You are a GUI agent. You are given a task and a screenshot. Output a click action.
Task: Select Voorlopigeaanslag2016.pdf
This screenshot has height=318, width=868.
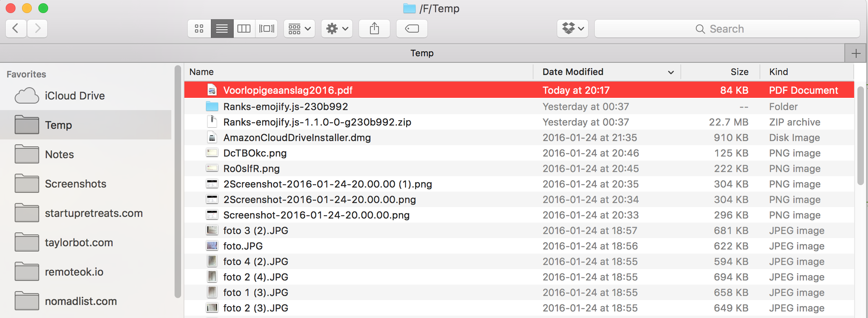pyautogui.click(x=519, y=90)
